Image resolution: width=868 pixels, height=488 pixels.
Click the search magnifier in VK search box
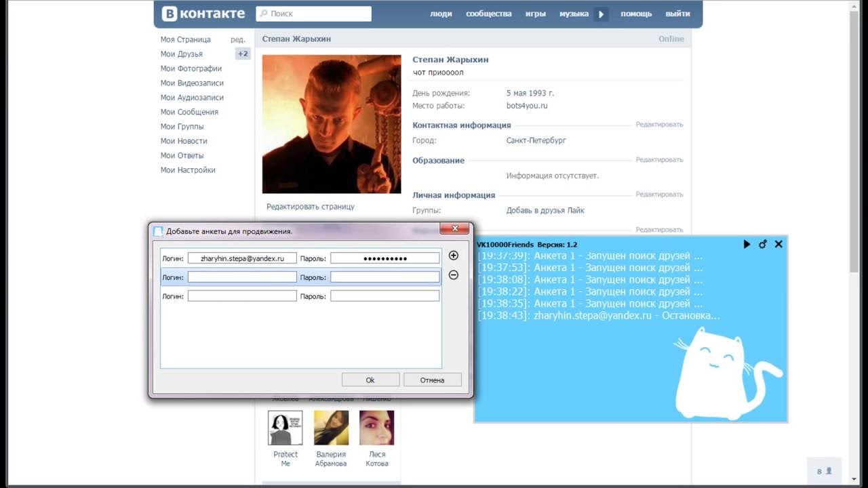tap(263, 14)
